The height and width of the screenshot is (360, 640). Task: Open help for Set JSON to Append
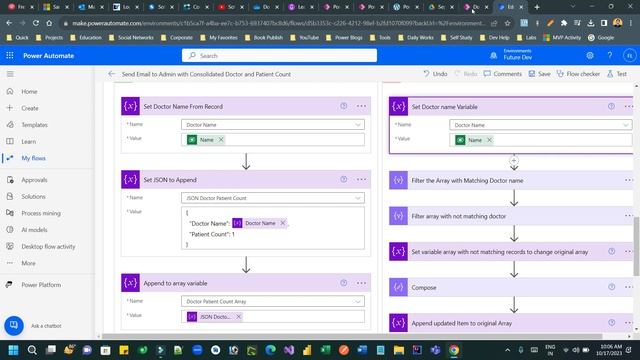344,179
